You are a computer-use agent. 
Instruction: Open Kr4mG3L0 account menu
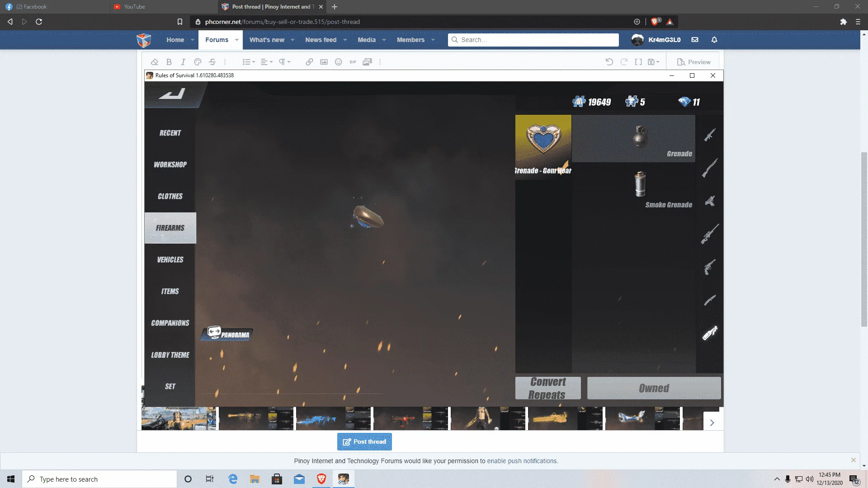pos(656,40)
